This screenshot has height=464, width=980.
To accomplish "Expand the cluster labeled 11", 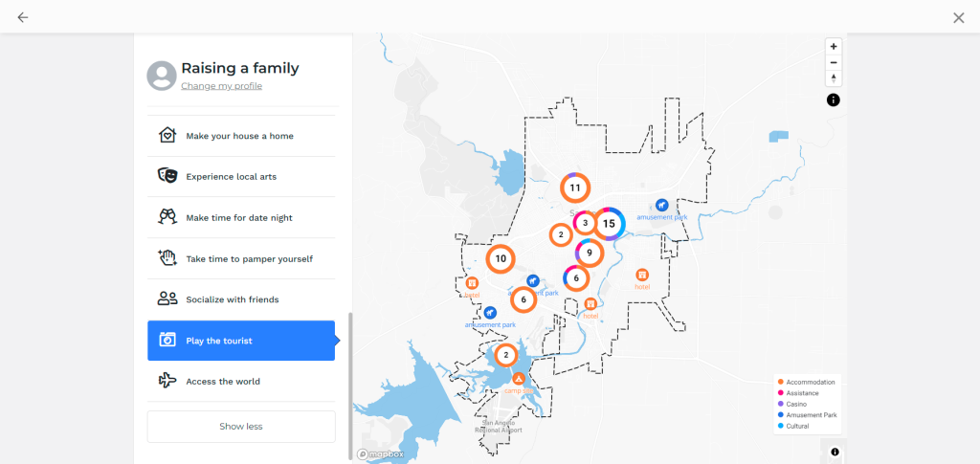I will [x=575, y=188].
